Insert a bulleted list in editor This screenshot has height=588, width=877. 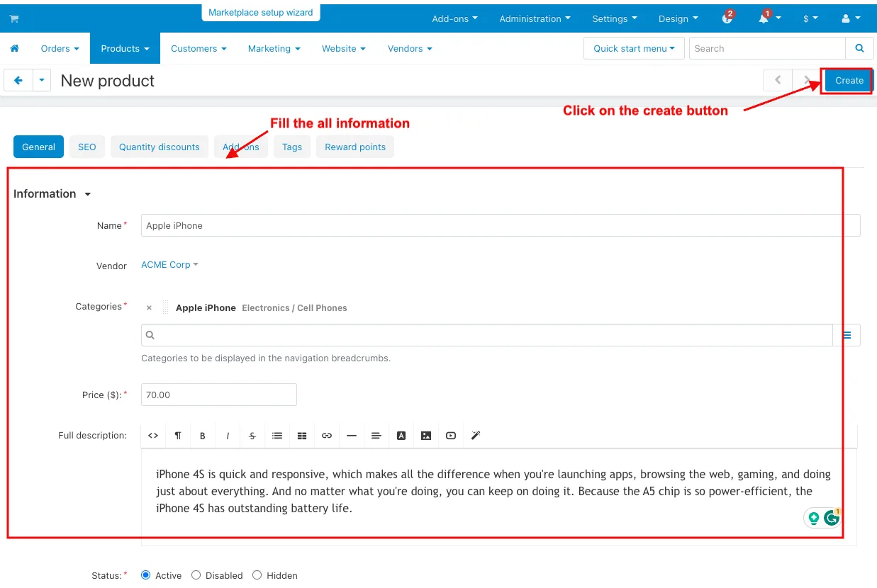[x=277, y=436]
